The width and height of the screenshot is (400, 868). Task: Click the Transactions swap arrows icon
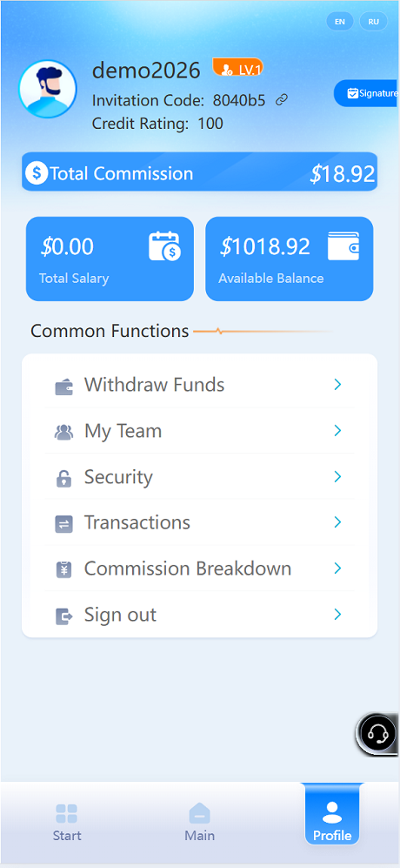coord(63,524)
